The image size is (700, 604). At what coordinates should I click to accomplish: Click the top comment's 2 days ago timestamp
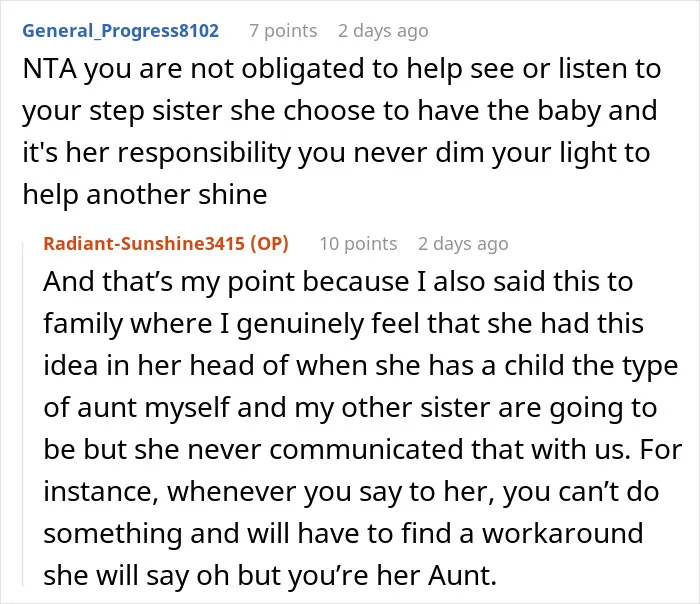pos(383,31)
